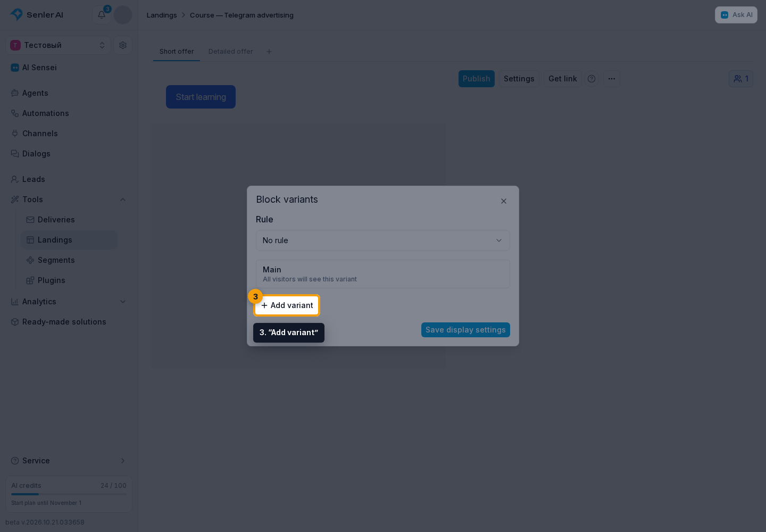Switch to the Detailed offer tab
This screenshot has height=532, width=766.
tap(231, 52)
